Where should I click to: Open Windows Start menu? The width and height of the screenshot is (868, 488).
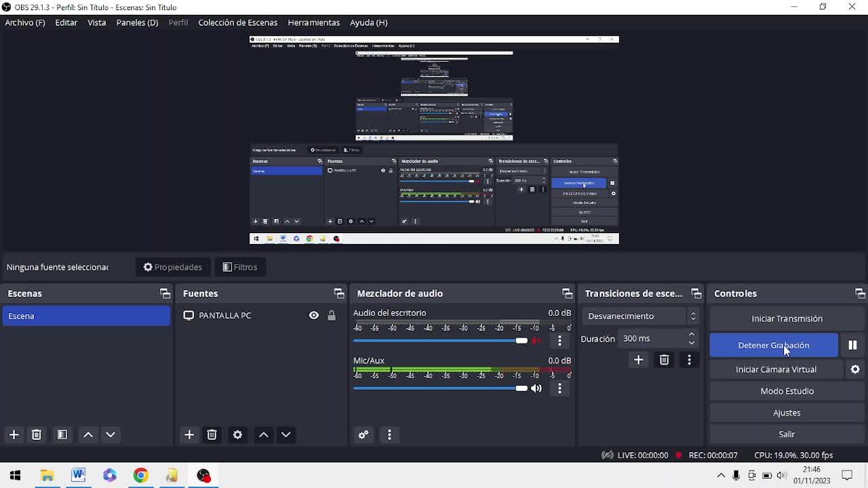15,475
